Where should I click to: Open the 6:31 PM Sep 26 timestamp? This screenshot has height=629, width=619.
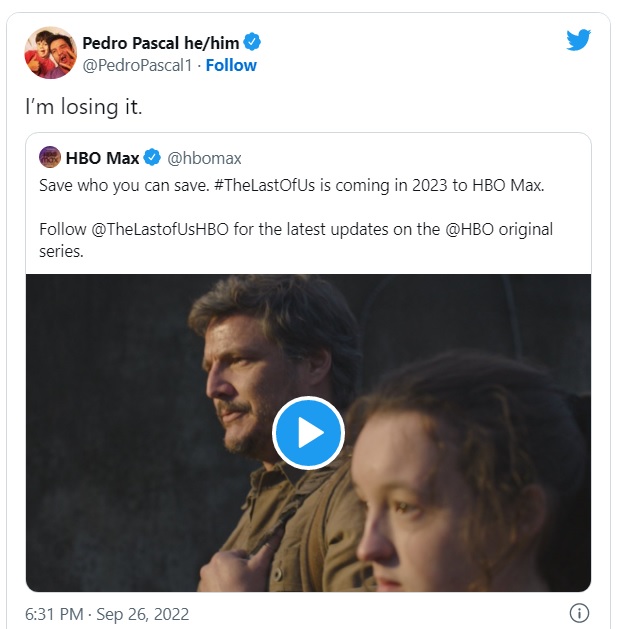[107, 613]
